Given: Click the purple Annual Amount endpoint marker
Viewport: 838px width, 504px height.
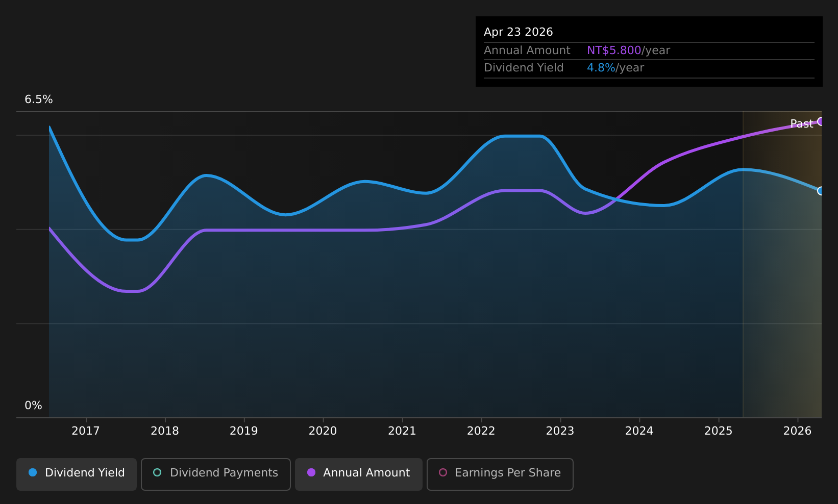Looking at the screenshot, I should [821, 121].
